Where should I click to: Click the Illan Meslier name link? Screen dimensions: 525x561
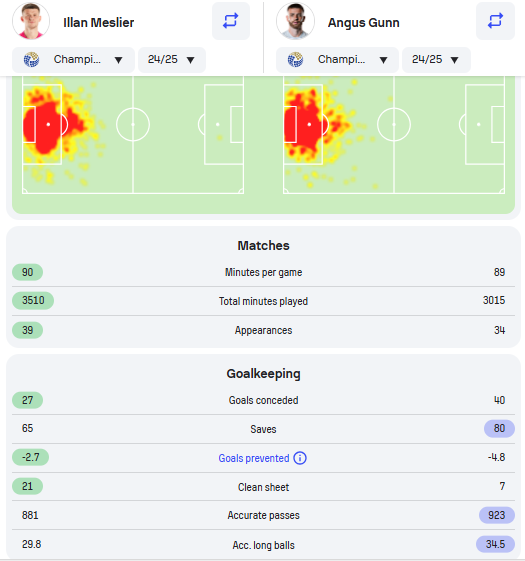point(99,23)
